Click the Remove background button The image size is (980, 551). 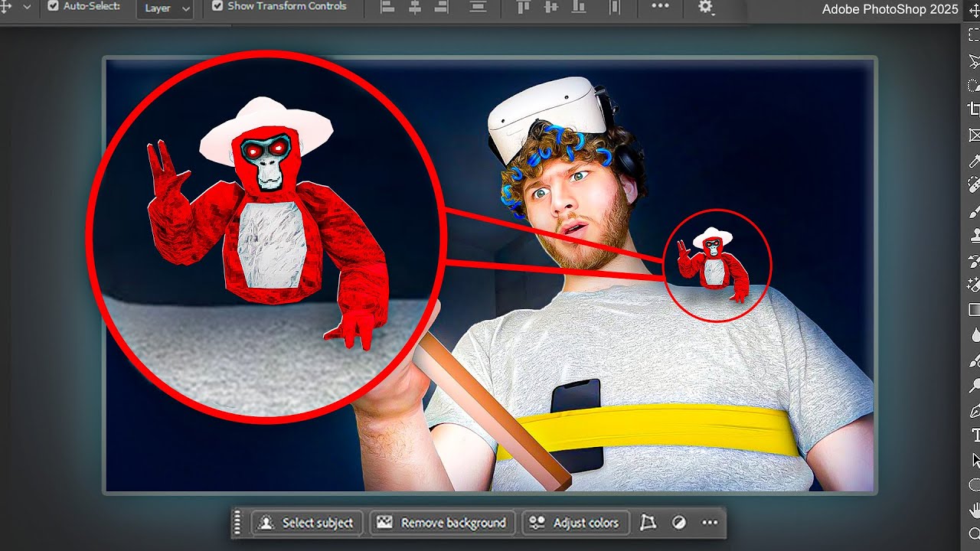click(x=442, y=523)
